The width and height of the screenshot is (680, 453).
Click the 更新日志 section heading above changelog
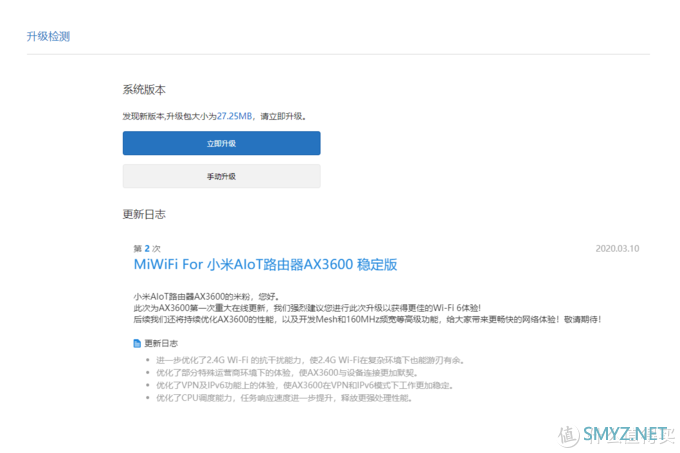point(144,214)
